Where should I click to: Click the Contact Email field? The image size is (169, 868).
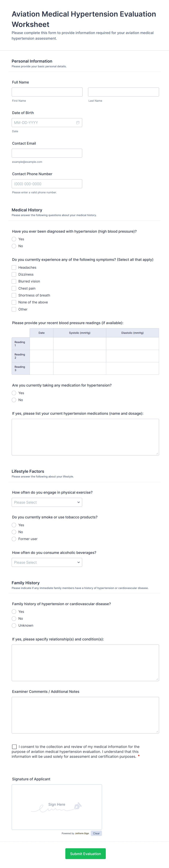coord(47,153)
